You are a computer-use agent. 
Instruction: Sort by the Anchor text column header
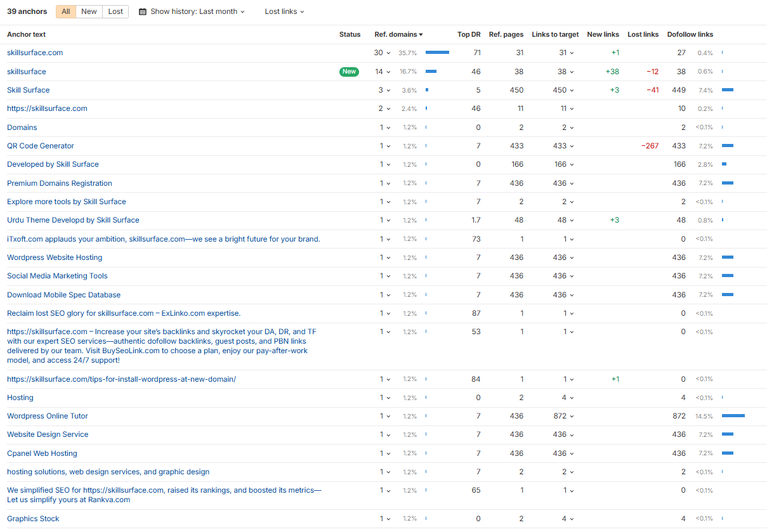(x=26, y=34)
